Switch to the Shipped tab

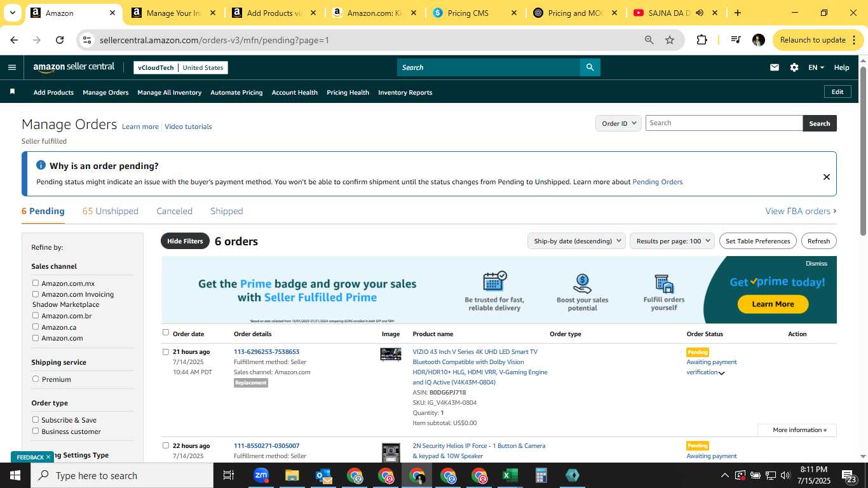[x=227, y=211]
